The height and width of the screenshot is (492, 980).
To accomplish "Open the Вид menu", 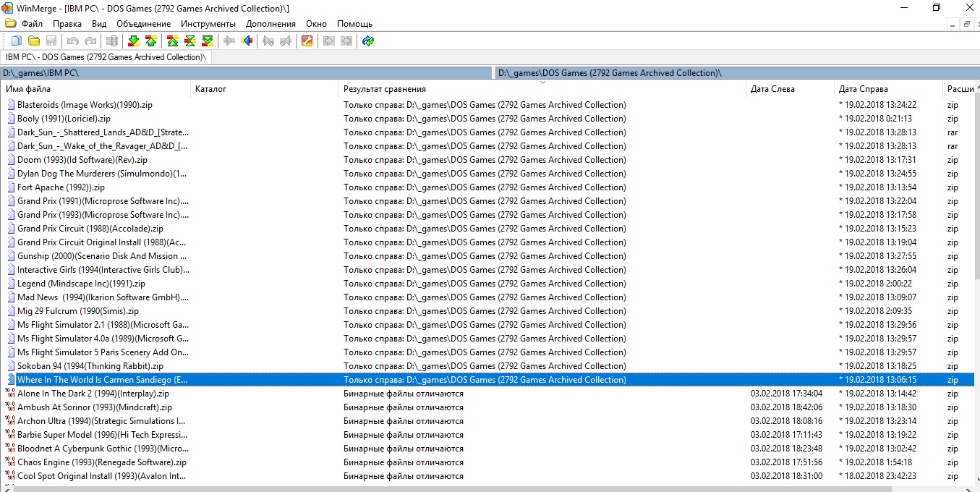I will (99, 24).
